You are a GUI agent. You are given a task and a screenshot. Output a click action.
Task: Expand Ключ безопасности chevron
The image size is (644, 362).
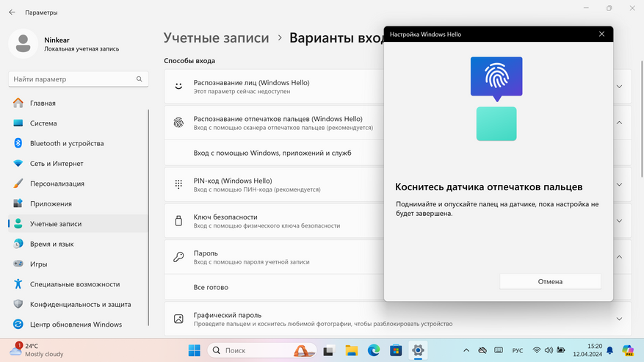[619, 221]
